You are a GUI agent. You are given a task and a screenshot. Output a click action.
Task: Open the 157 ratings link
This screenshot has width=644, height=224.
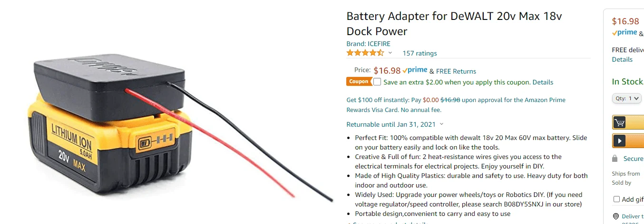[x=420, y=53]
